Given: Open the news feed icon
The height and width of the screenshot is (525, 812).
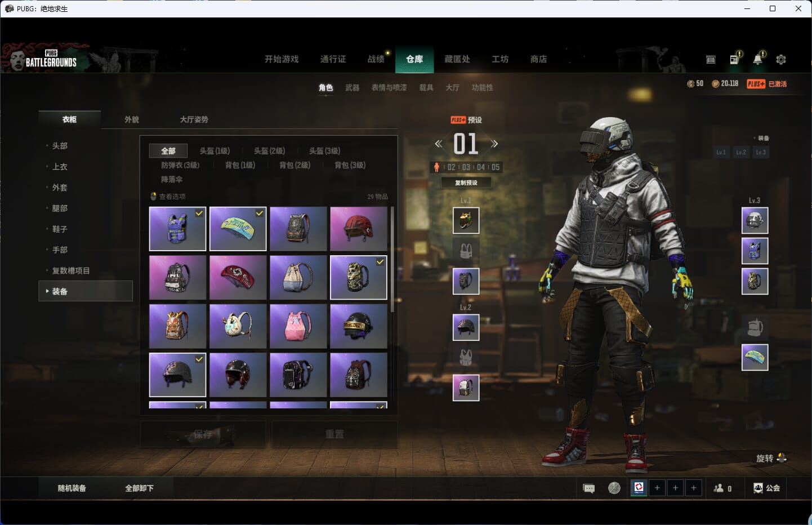Looking at the screenshot, I should [734, 59].
